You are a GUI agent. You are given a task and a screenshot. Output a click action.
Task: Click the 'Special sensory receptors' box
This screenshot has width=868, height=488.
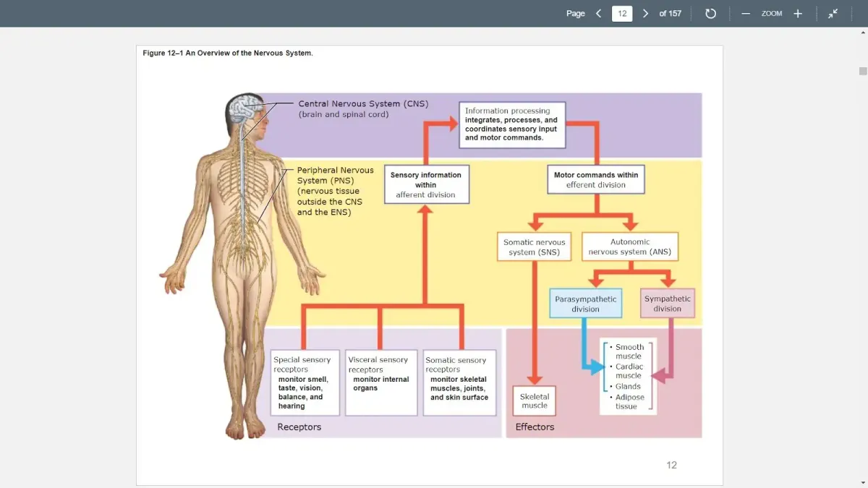tap(305, 382)
